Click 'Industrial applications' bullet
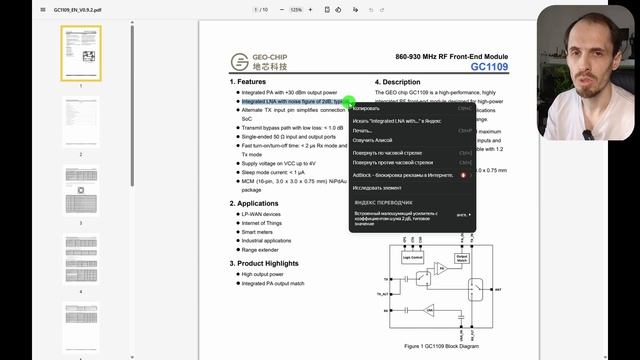Screen dimensions: 640x360 click(x=266, y=241)
